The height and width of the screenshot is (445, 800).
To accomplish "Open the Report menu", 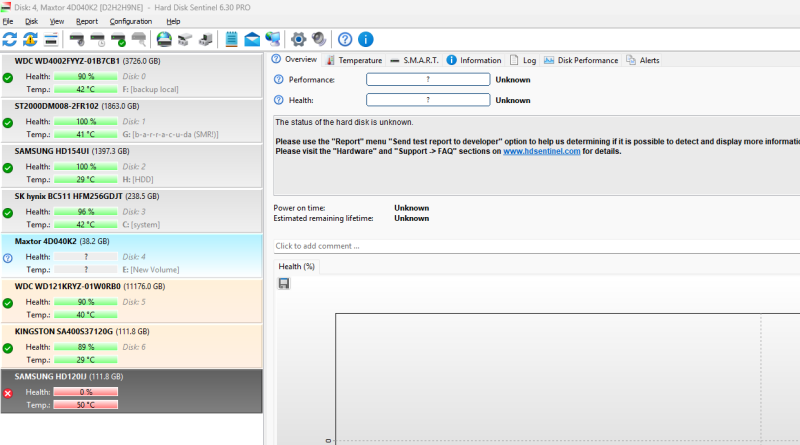I will (x=87, y=21).
